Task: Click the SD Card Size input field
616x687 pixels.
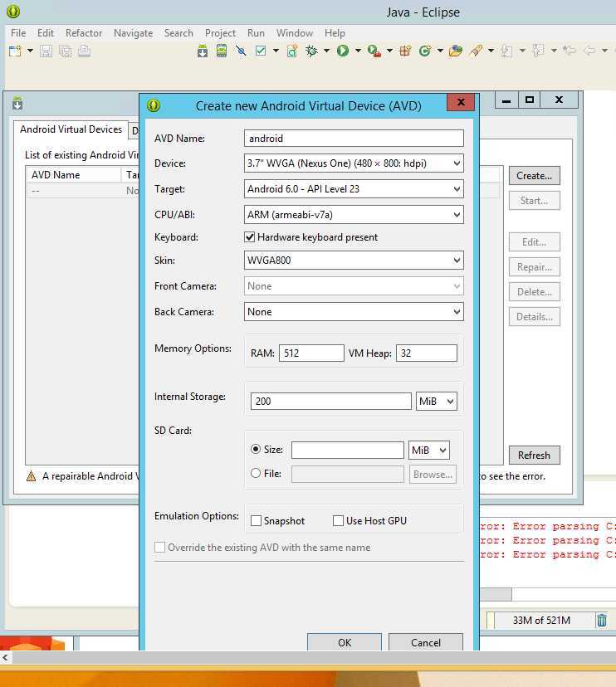Action: [x=348, y=450]
